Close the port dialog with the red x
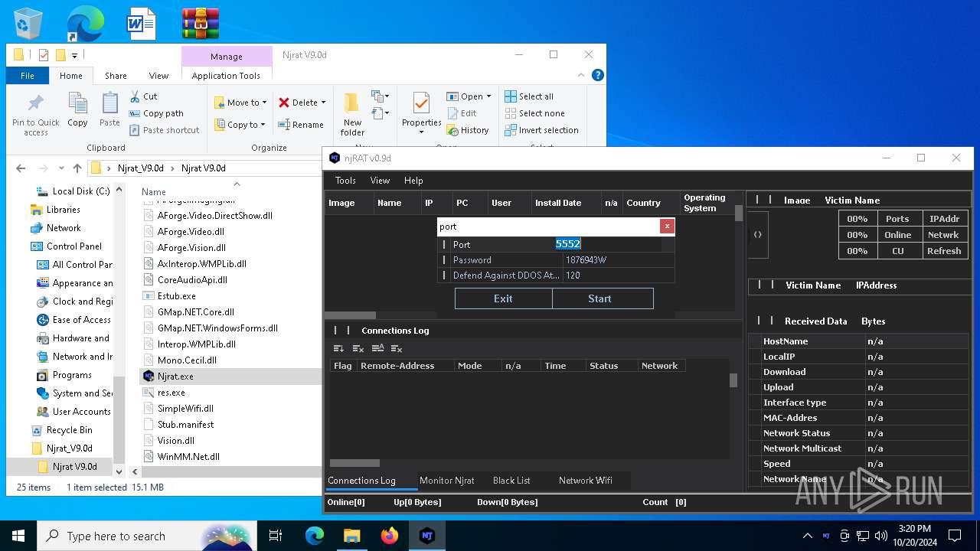This screenshot has width=980, height=551. tap(667, 226)
